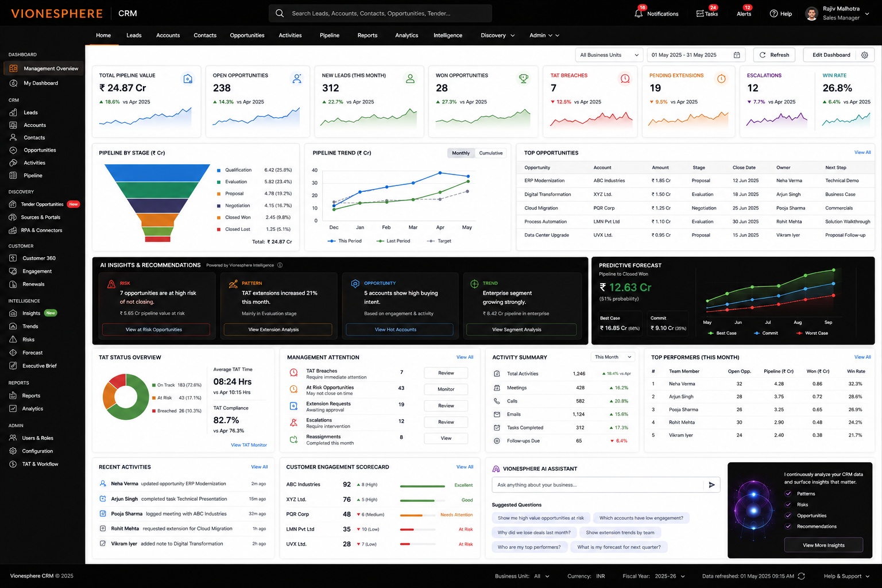Click View at Risk Opportunities button
This screenshot has width=882, height=588.
click(156, 330)
